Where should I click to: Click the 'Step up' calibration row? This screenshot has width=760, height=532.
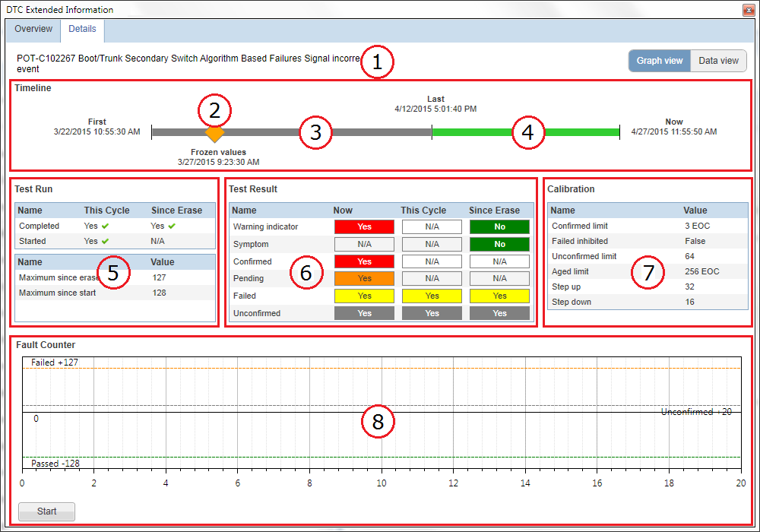[x=648, y=287]
